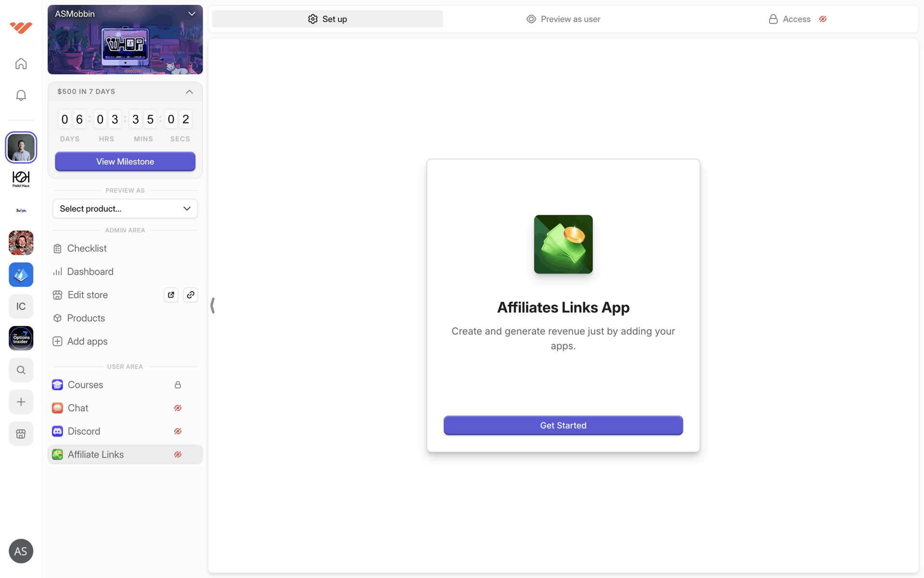Click the Affiliates Links App money icon
924x578 pixels.
563,244
